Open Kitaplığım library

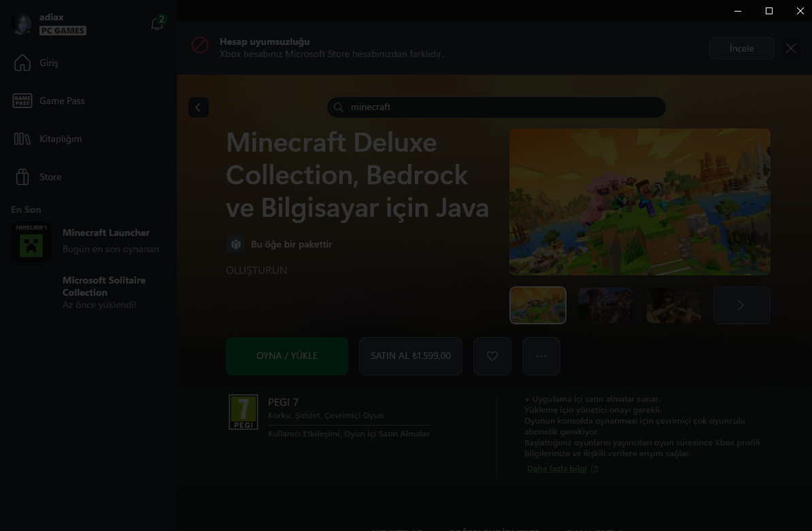(x=88, y=139)
